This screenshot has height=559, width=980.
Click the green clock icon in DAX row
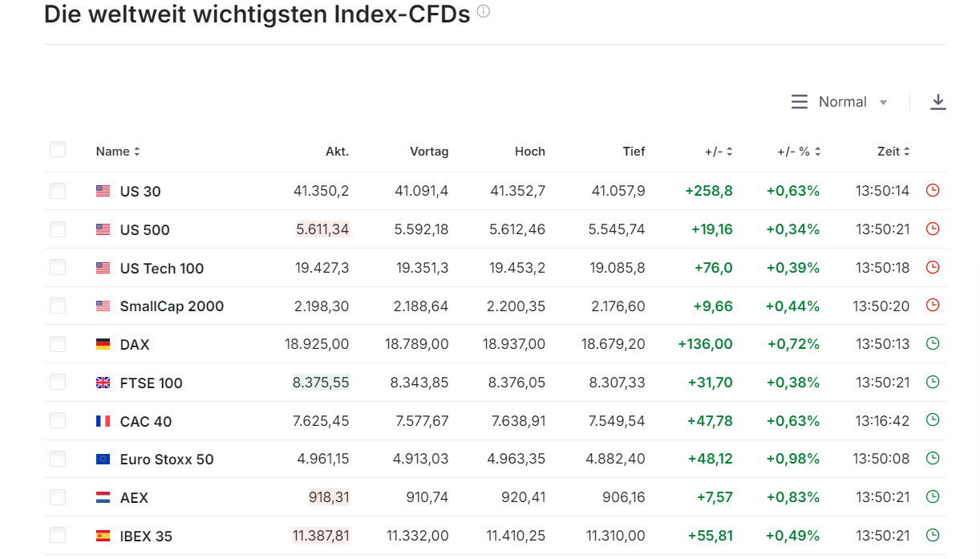[932, 344]
